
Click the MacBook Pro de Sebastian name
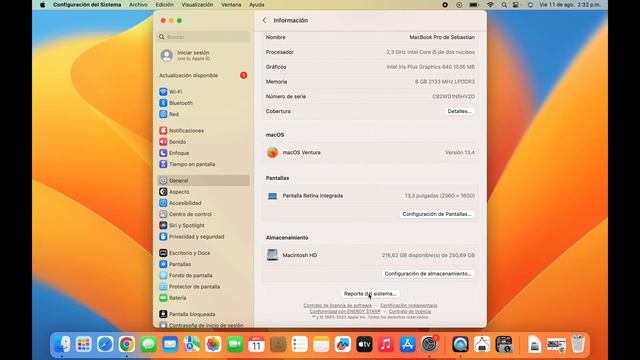[442, 37]
